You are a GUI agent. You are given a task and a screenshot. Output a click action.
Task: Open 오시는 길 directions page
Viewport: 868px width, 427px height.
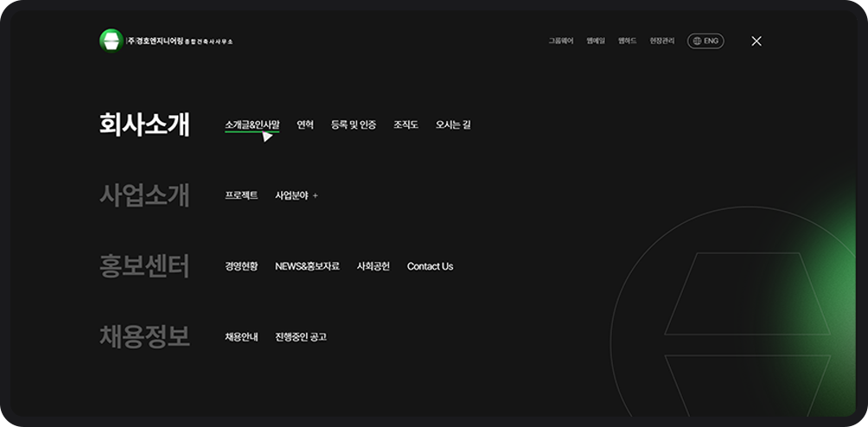453,124
